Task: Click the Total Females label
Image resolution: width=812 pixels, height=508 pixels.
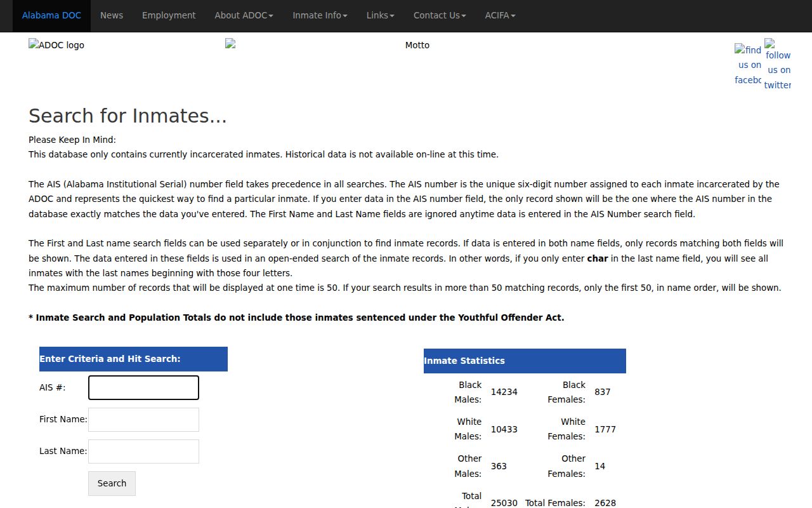Action: click(555, 503)
